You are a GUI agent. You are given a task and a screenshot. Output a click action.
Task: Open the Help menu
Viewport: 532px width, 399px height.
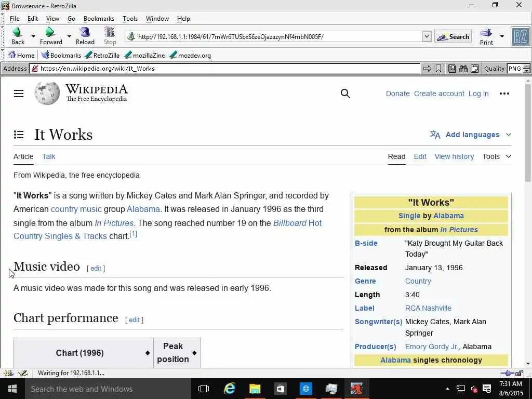click(183, 19)
